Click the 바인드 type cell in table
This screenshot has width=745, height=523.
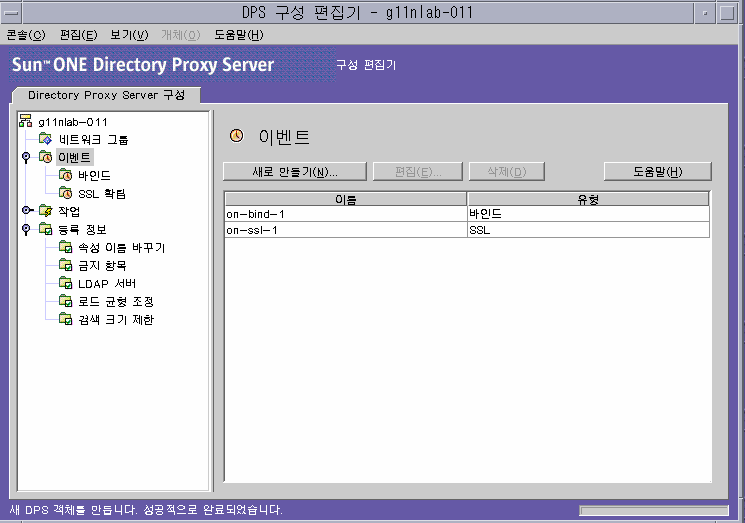[x=588, y=214]
